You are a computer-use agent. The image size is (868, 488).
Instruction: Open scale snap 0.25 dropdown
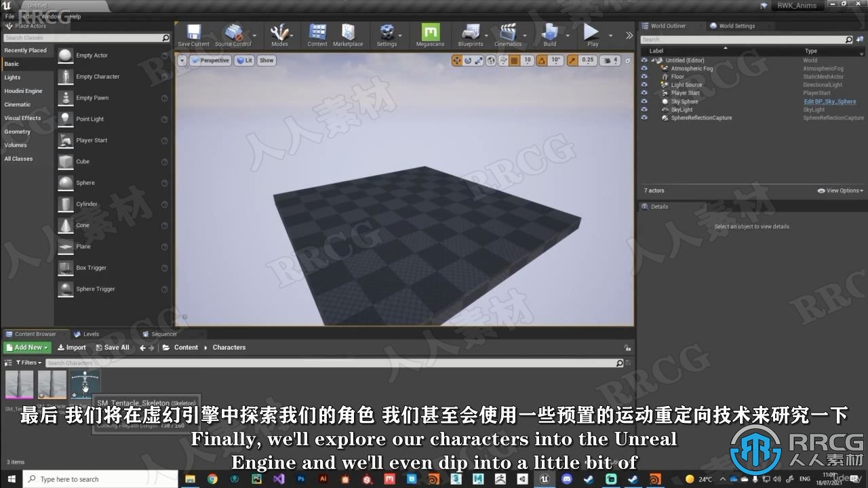pyautogui.click(x=587, y=60)
